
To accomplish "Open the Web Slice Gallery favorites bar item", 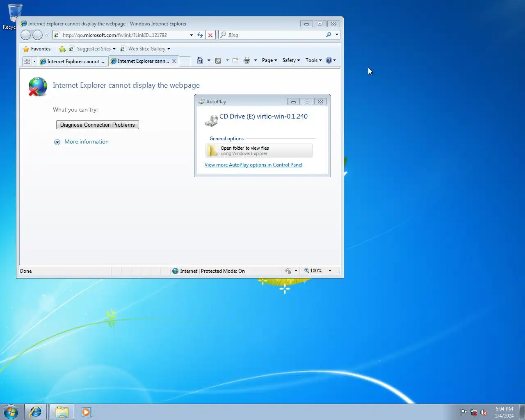I will click(145, 49).
